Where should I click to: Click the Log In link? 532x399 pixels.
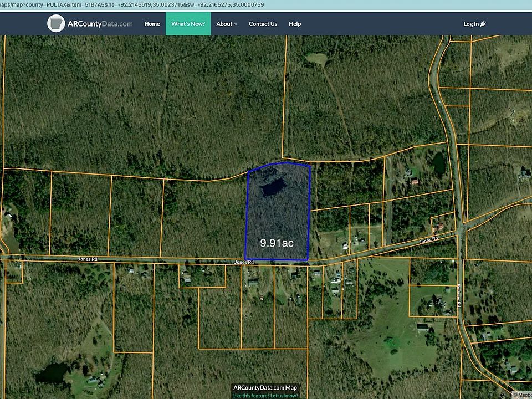[470, 24]
